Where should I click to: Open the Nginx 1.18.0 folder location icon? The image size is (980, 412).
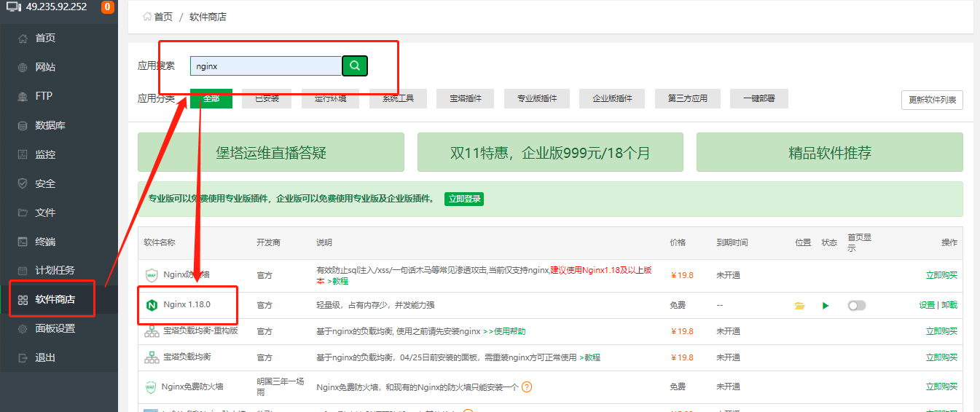coord(799,306)
